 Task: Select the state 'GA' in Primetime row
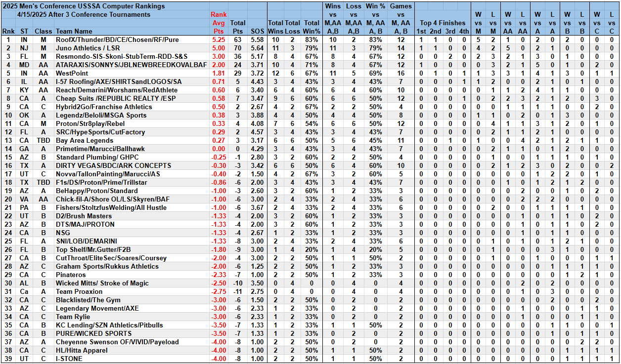click(24, 149)
